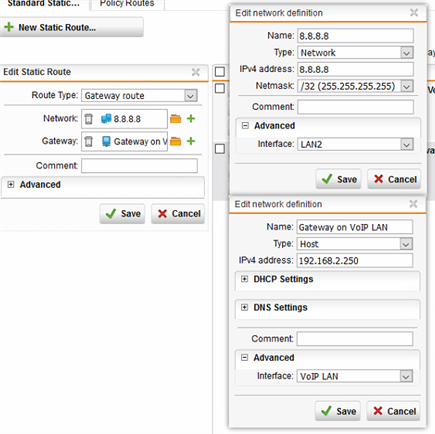Image resolution: width=435 pixels, height=434 pixels.
Task: Open folder browser beside Gateway field
Action: (176, 141)
